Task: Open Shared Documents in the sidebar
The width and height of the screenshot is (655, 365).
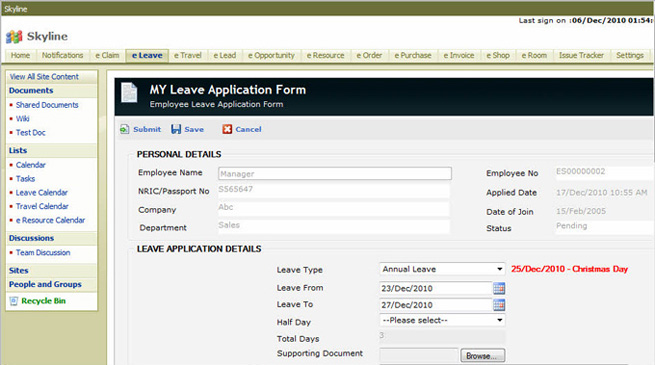Action: tap(47, 105)
